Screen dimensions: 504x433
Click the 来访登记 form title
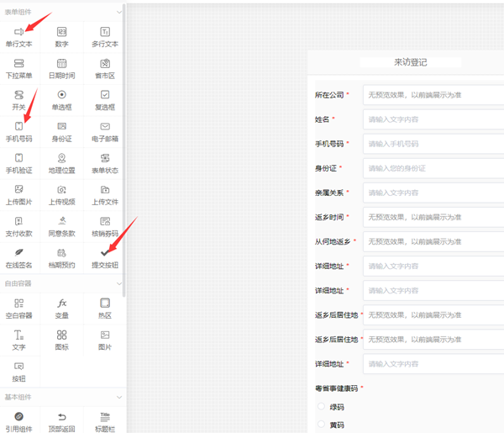[x=410, y=62]
